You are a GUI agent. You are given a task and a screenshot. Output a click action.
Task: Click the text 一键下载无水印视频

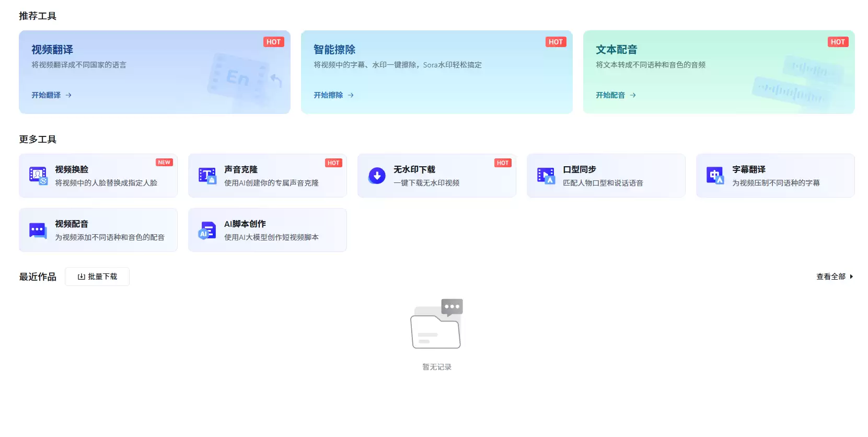point(426,183)
